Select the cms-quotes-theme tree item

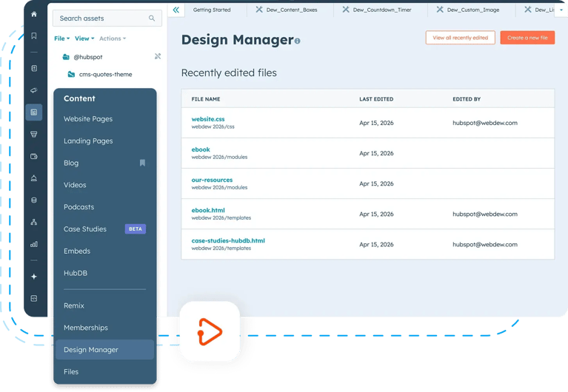(x=105, y=74)
